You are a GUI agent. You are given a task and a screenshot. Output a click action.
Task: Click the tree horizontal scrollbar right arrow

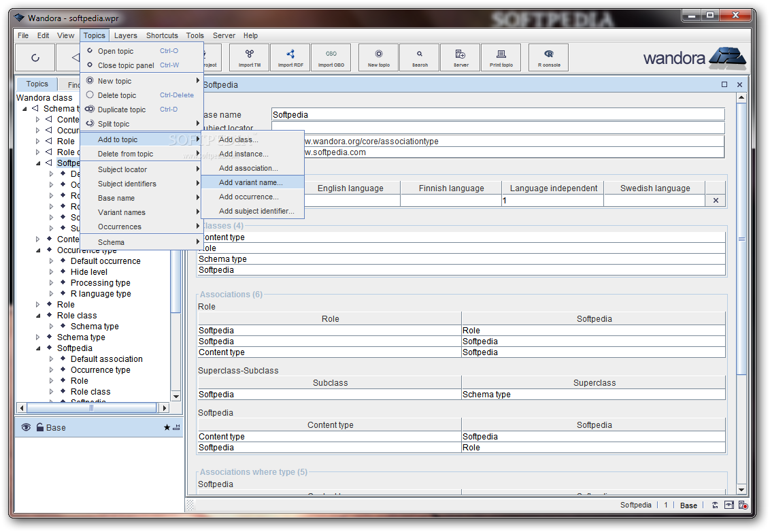[165, 408]
